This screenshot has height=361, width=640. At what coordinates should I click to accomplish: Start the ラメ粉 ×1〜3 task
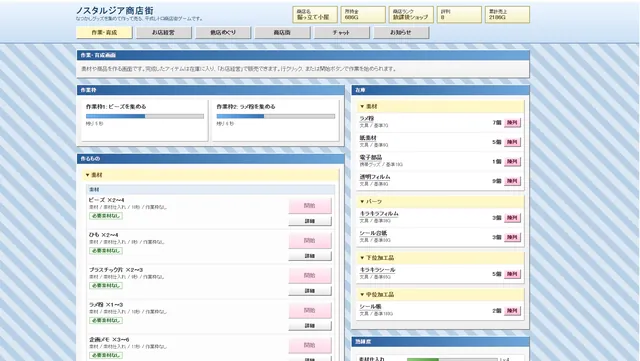tap(310, 310)
